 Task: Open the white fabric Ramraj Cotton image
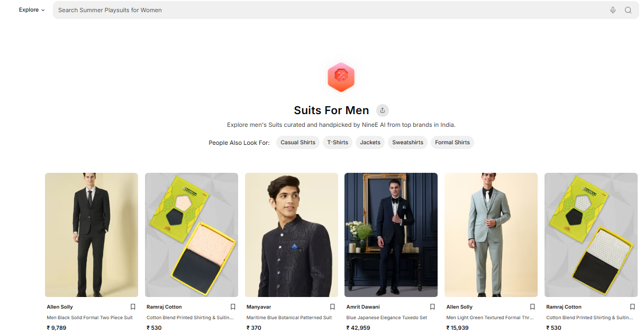coord(591,235)
